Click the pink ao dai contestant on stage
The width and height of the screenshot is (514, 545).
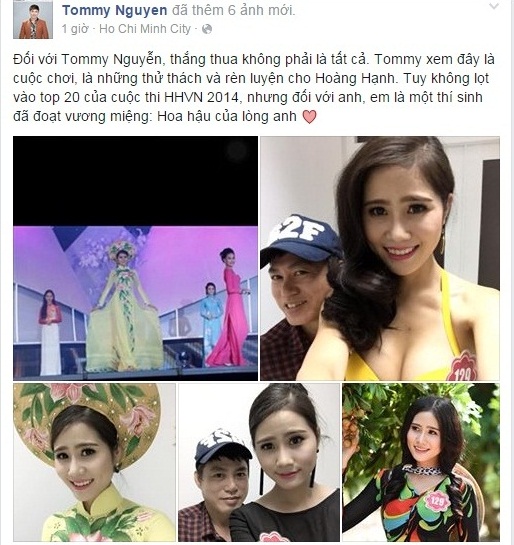229,308
